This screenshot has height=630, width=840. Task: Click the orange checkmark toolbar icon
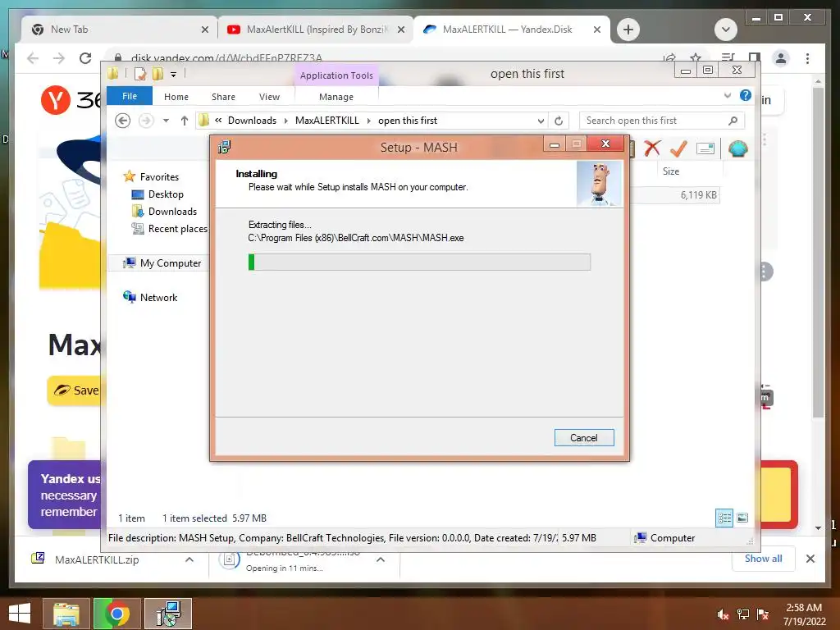pyautogui.click(x=678, y=148)
